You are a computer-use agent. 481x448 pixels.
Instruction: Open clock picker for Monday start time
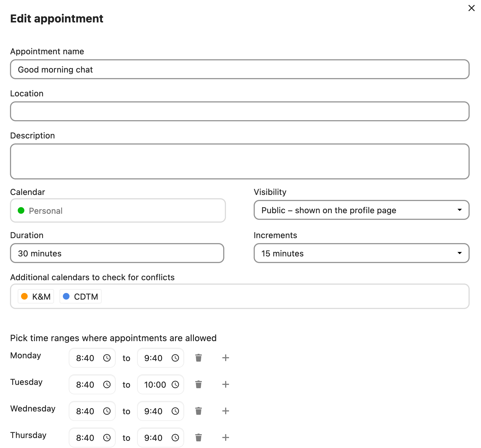[x=107, y=358]
